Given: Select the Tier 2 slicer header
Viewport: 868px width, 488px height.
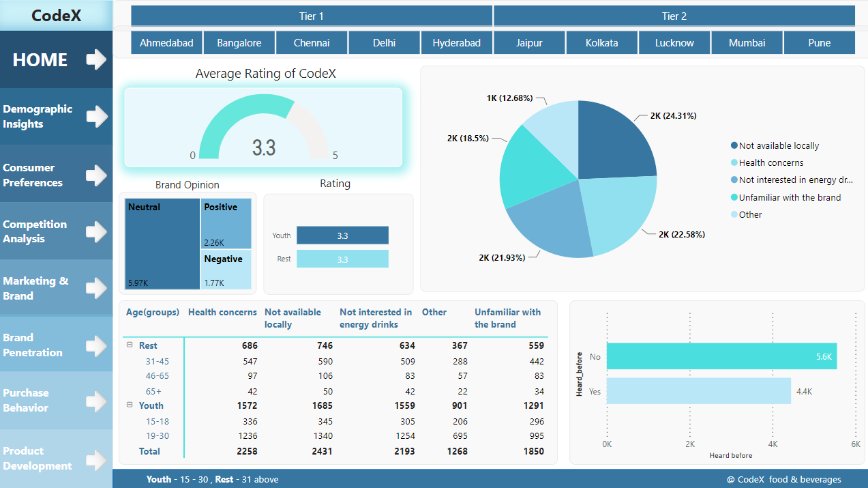Looking at the screenshot, I should point(674,16).
